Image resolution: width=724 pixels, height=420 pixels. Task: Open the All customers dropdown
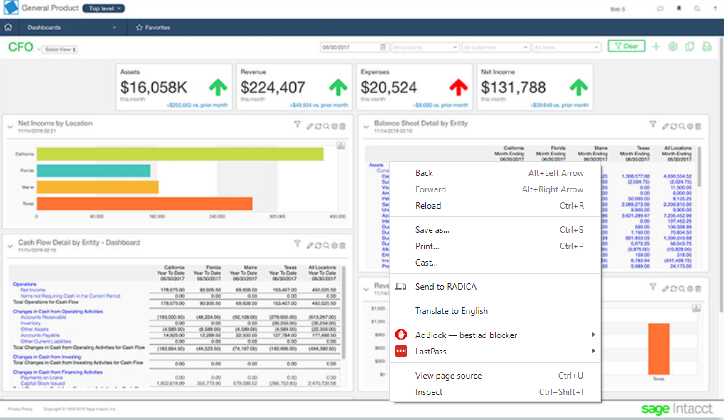point(495,47)
